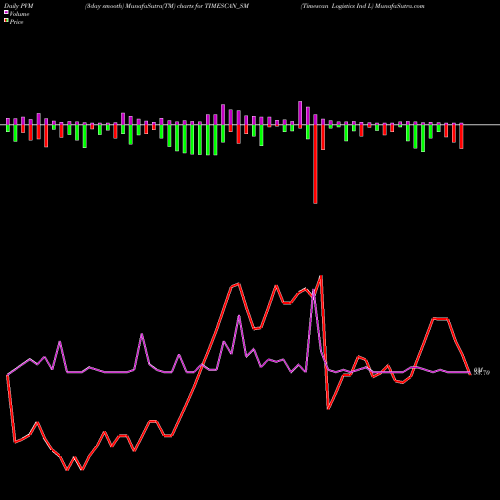Click the longest red downward price bar
500x500 pixels.
click(315, 164)
